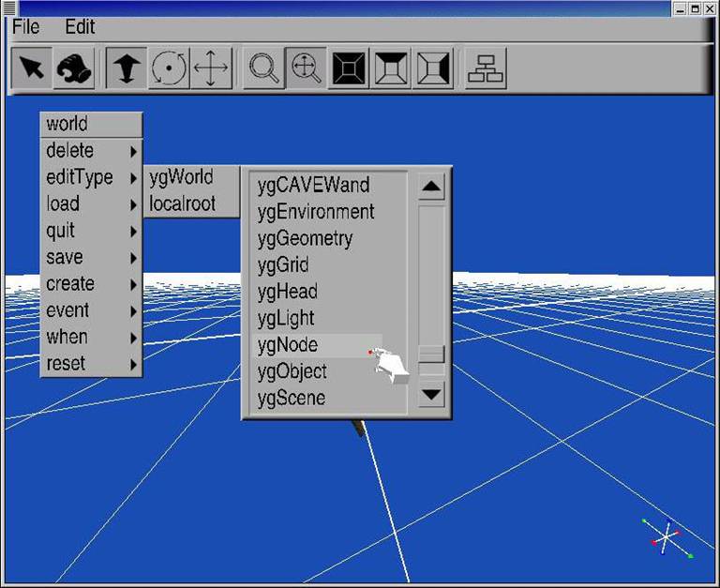Select the zoom-with-crosshair magnifier tool

click(x=306, y=68)
